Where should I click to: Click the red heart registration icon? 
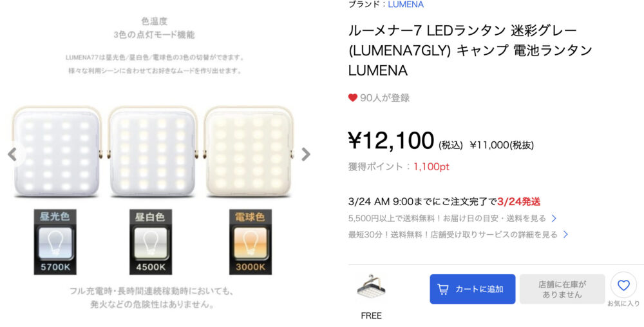point(352,98)
